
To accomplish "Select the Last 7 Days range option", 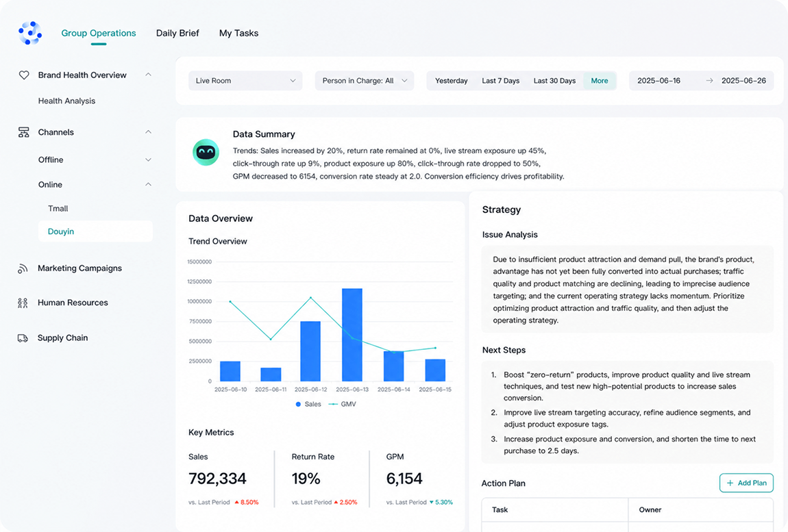I will coord(500,80).
